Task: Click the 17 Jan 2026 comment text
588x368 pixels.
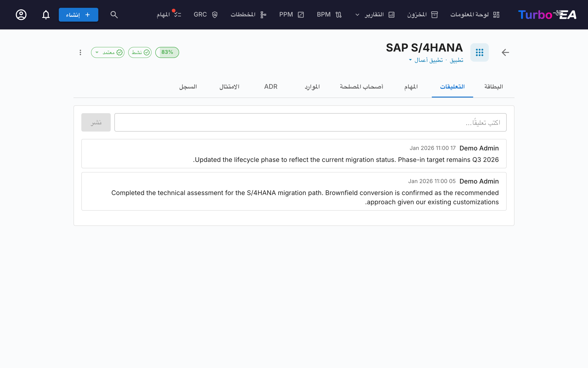Action: point(346,160)
